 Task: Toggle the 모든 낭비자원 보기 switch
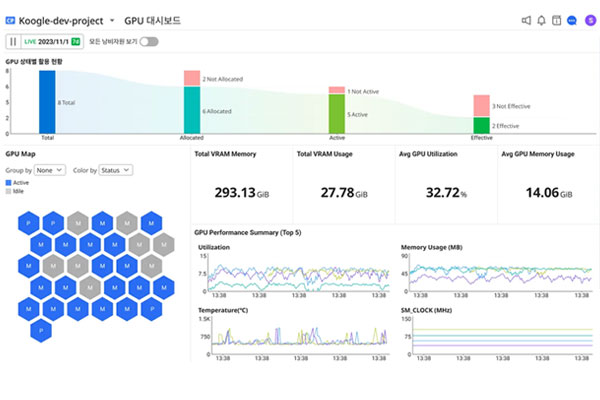pos(149,41)
